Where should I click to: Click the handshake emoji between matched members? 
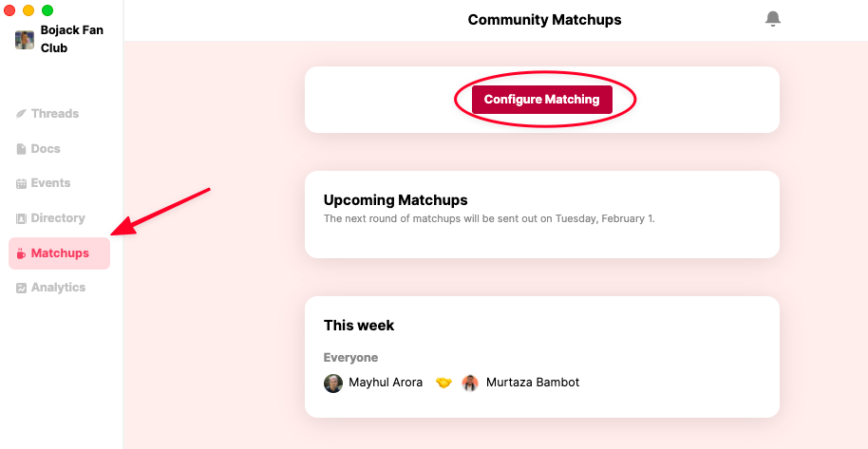pos(443,383)
